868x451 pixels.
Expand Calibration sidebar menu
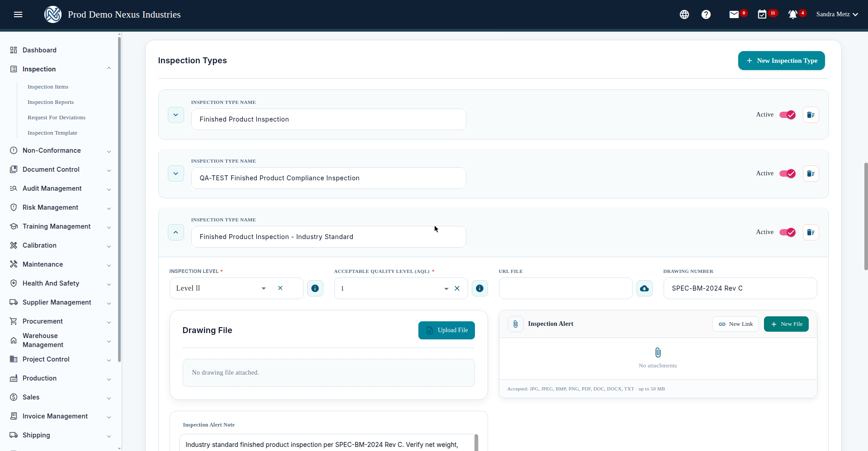tap(61, 245)
